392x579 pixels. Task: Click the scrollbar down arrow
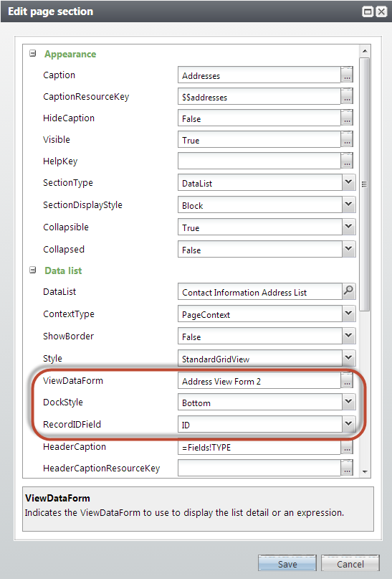[x=365, y=471]
